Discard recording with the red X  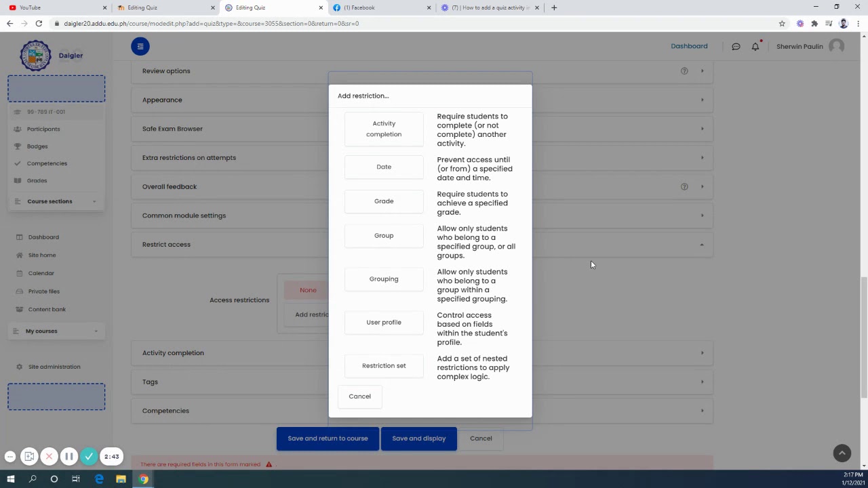coord(49,457)
